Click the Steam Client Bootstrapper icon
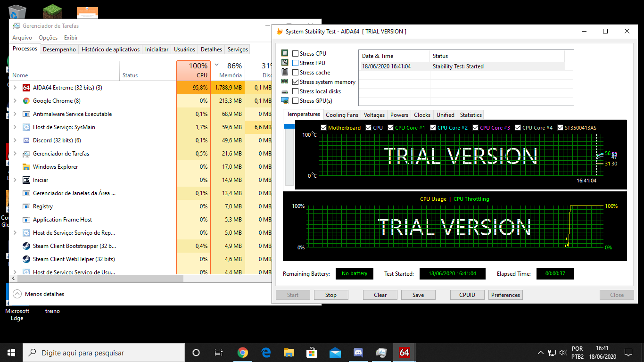 coord(26,246)
